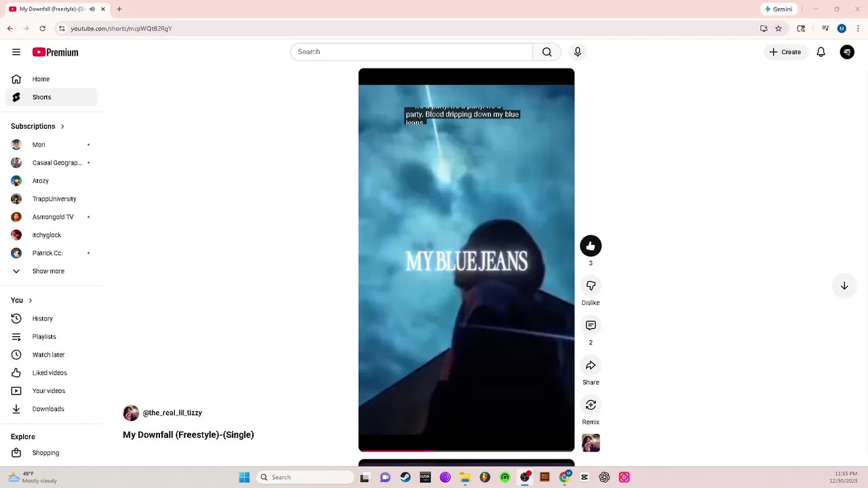
Task: Open TrappUniversity subscription channel
Action: pyautogui.click(x=52, y=199)
